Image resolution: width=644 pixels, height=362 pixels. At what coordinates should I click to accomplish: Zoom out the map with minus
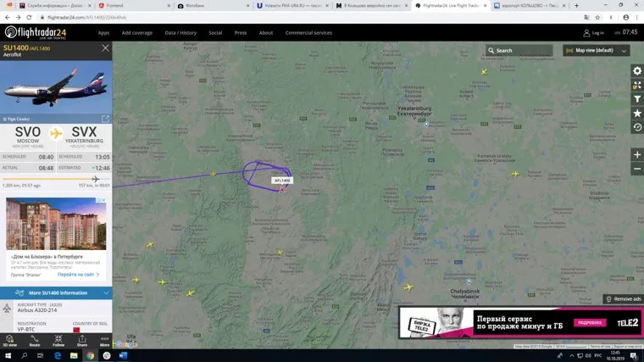[x=636, y=170]
